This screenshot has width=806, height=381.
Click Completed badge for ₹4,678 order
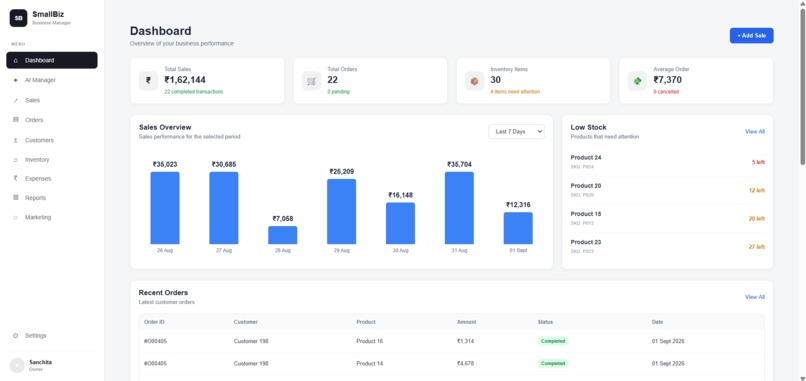coord(553,364)
